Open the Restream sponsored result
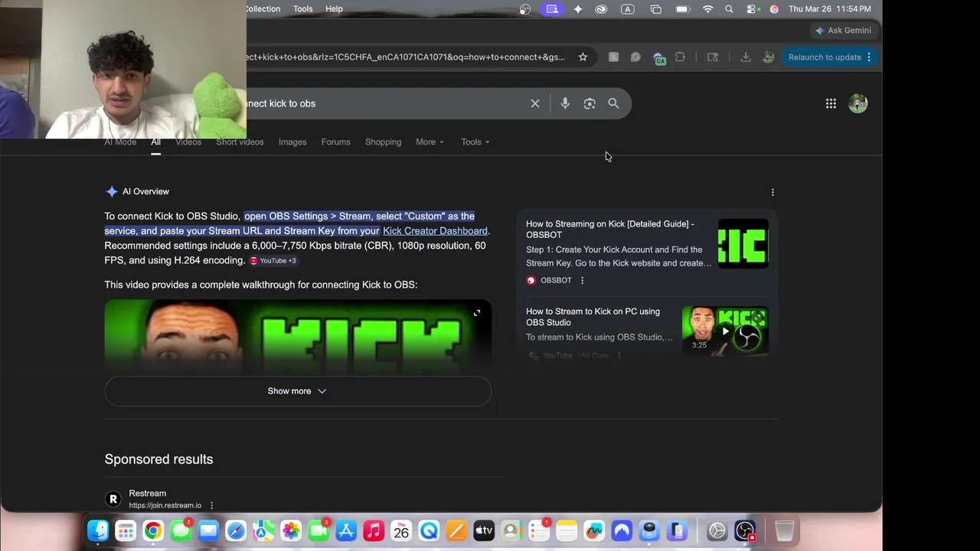Image resolution: width=980 pixels, height=551 pixels. (x=147, y=494)
